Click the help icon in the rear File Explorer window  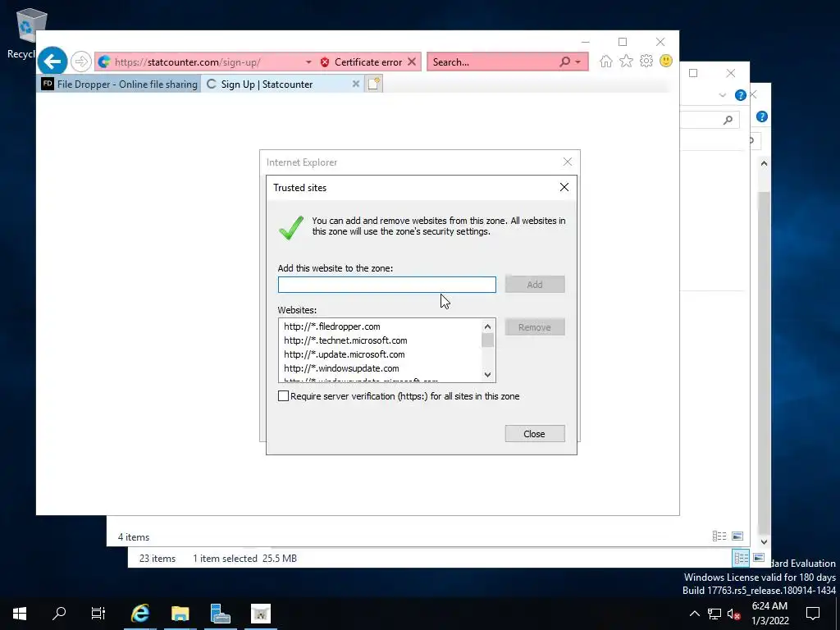[762, 116]
